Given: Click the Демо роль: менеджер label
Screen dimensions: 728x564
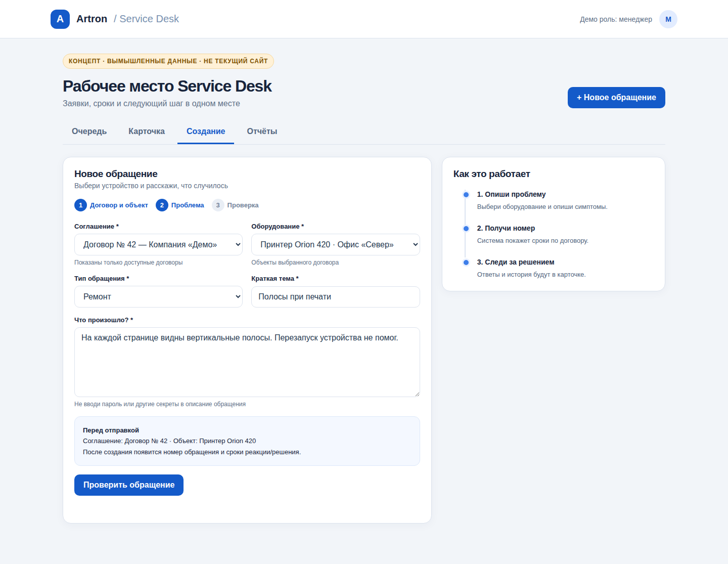Looking at the screenshot, I should click(616, 19).
